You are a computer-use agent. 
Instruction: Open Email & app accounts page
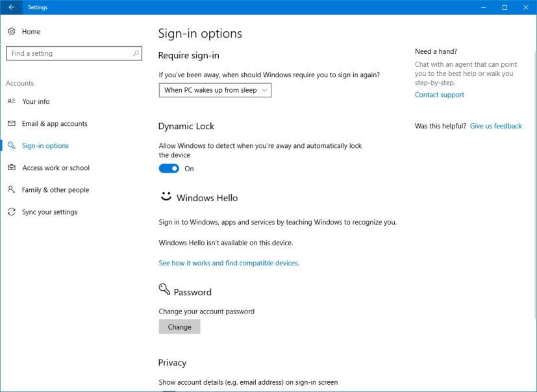click(55, 123)
